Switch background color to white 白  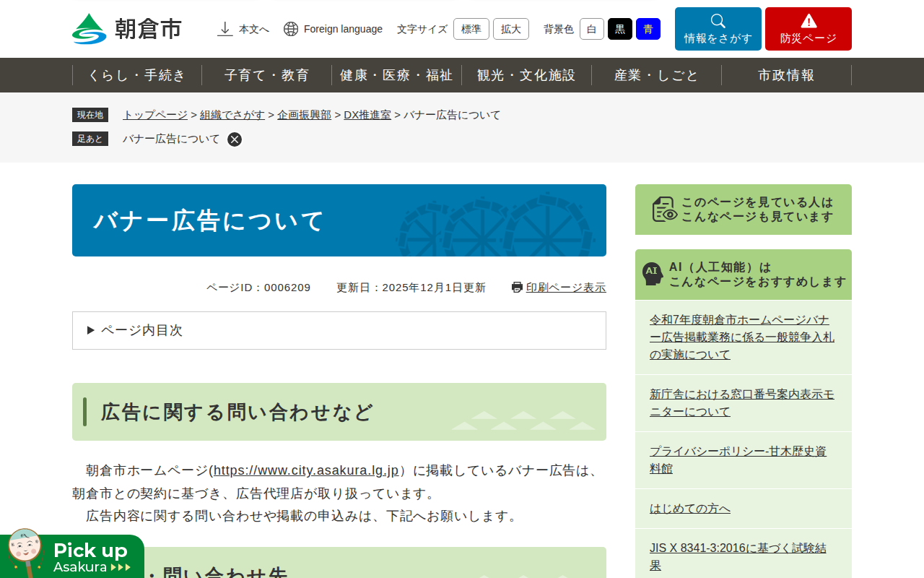point(591,29)
